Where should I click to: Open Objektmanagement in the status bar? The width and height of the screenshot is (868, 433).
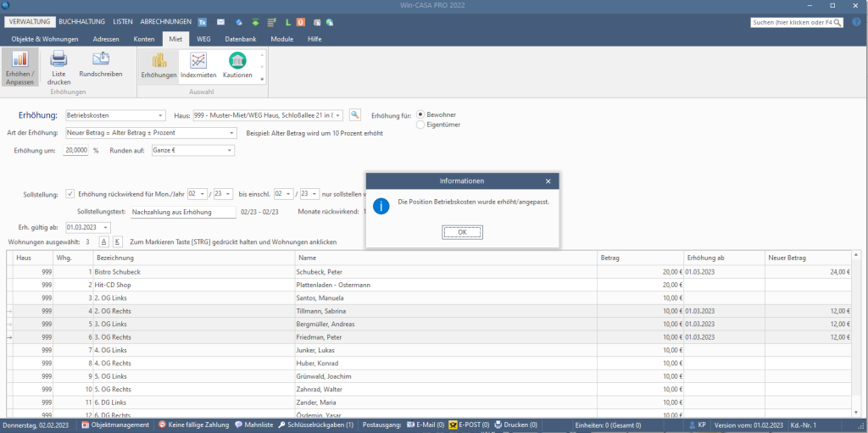[x=115, y=425]
